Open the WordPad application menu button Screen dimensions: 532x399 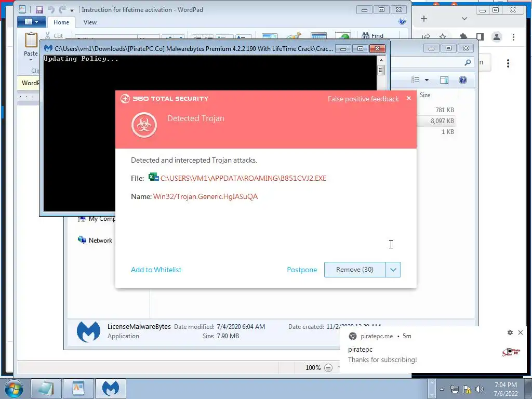coord(32,22)
